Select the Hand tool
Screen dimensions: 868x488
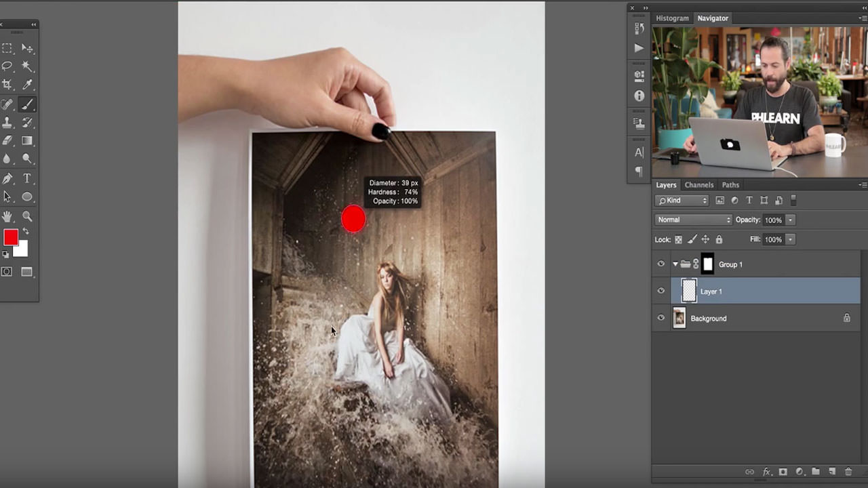pyautogui.click(x=7, y=216)
